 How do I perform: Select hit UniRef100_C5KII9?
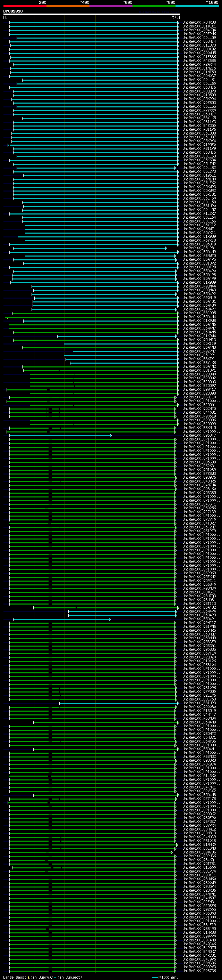(x=199, y=343)
